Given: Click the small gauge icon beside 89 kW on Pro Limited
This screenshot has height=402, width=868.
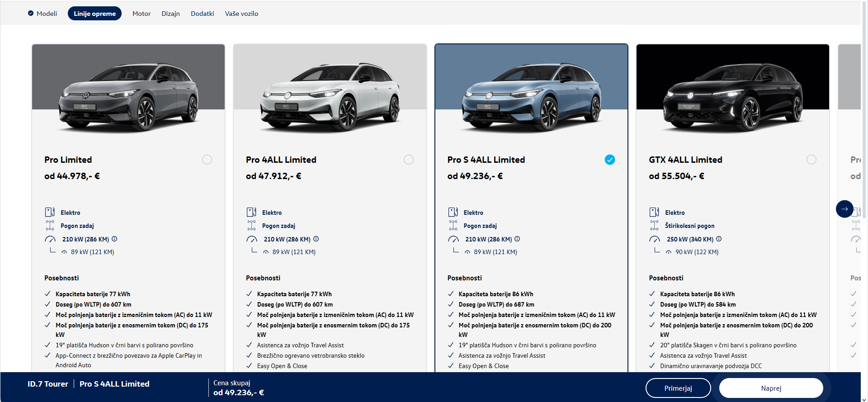Looking at the screenshot, I should point(64,252).
